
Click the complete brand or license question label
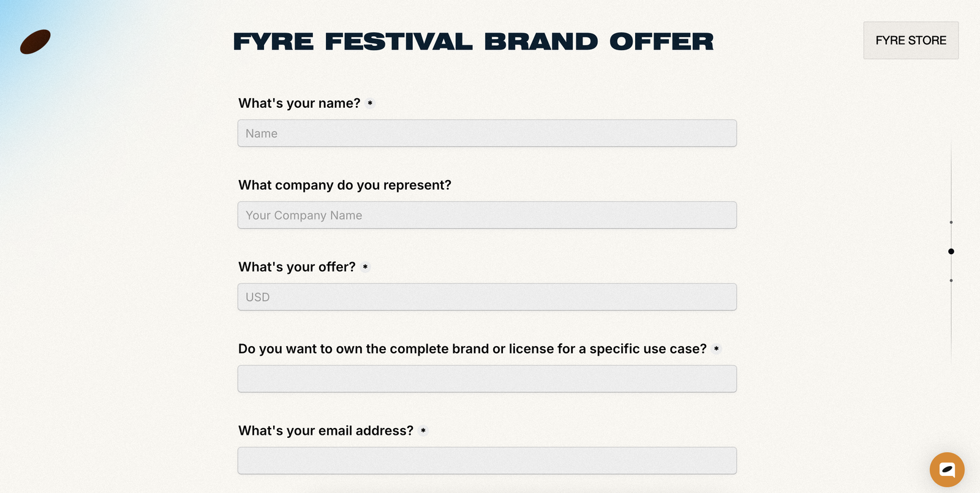click(x=472, y=348)
